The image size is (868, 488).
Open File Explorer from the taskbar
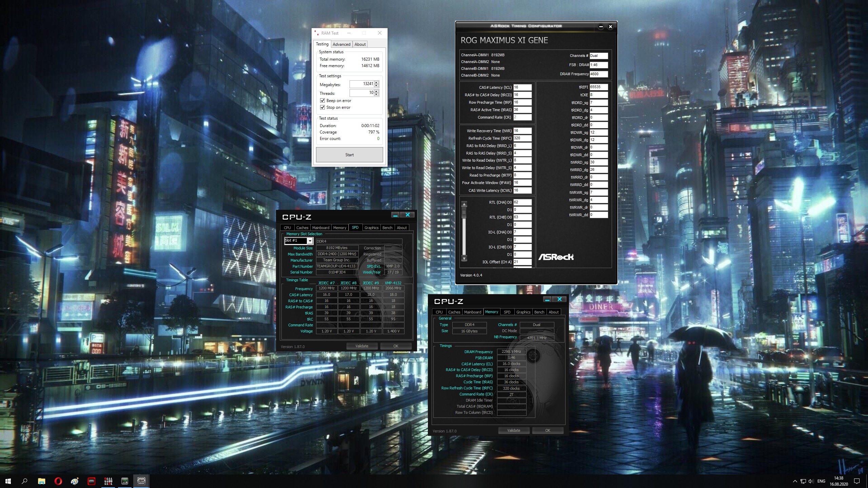pyautogui.click(x=41, y=481)
